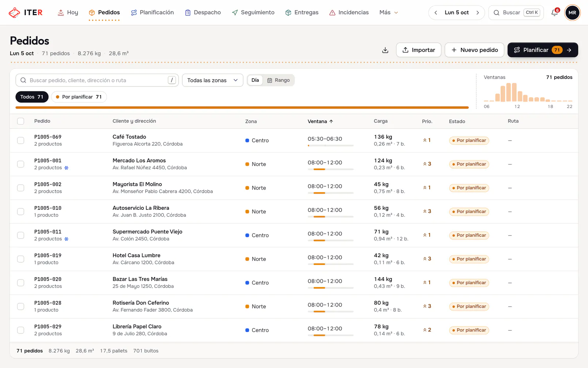Open the Planificación tab
The height and width of the screenshot is (368, 588).
click(153, 13)
